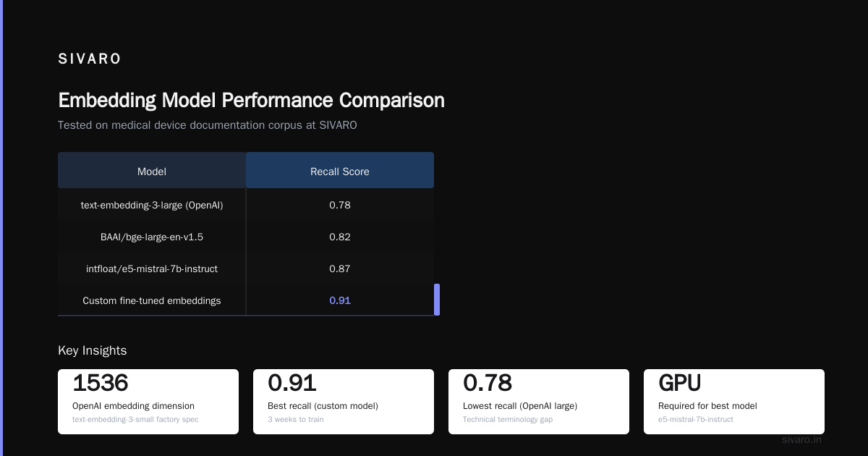Image resolution: width=868 pixels, height=456 pixels.
Task: Open the GPU Required for best model card
Action: tap(734, 402)
